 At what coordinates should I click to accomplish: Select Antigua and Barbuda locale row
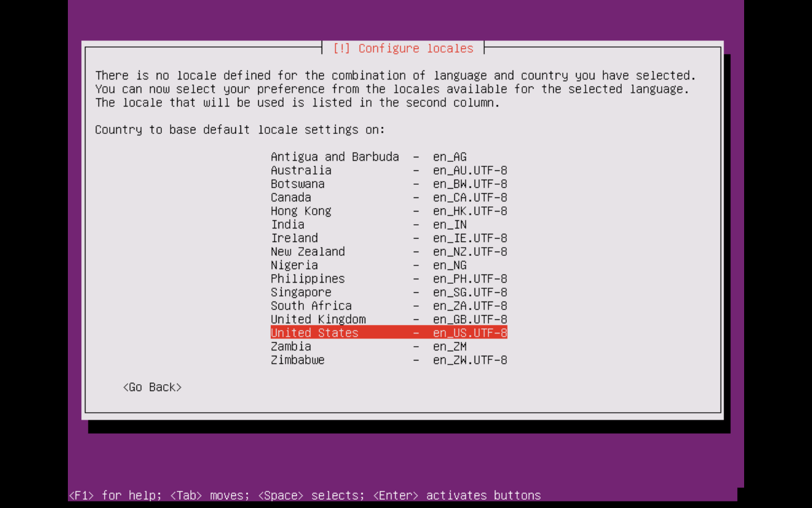[x=389, y=157]
